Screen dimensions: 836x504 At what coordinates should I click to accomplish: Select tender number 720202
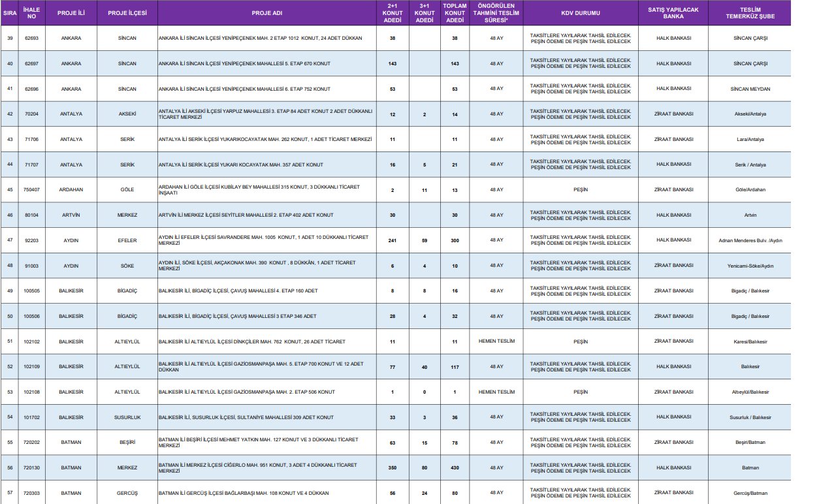click(x=32, y=443)
